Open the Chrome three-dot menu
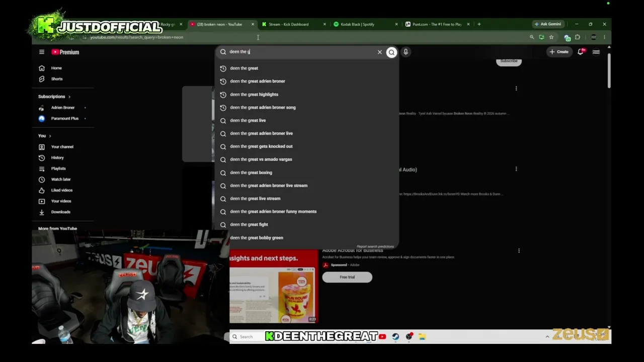 click(x=604, y=37)
